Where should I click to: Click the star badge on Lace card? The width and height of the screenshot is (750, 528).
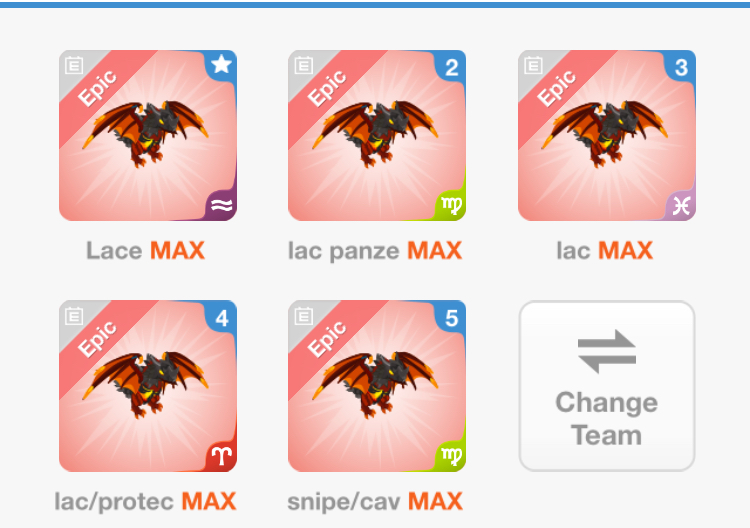point(221,65)
